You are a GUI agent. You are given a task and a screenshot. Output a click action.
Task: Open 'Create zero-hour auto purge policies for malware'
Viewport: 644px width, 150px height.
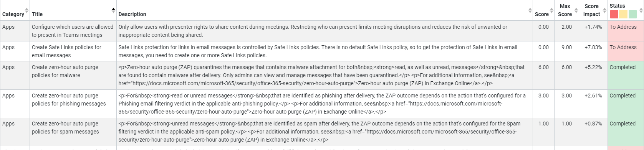(65, 71)
